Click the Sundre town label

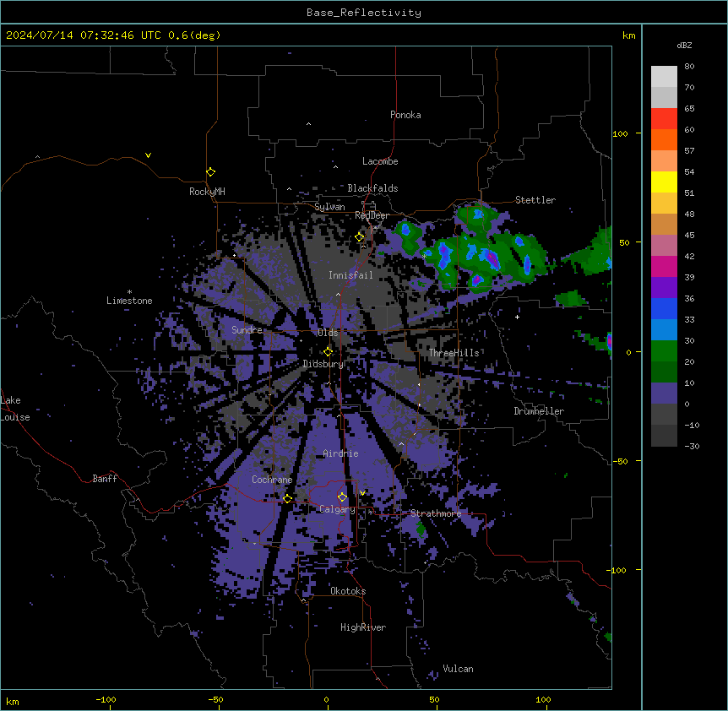coord(247,330)
